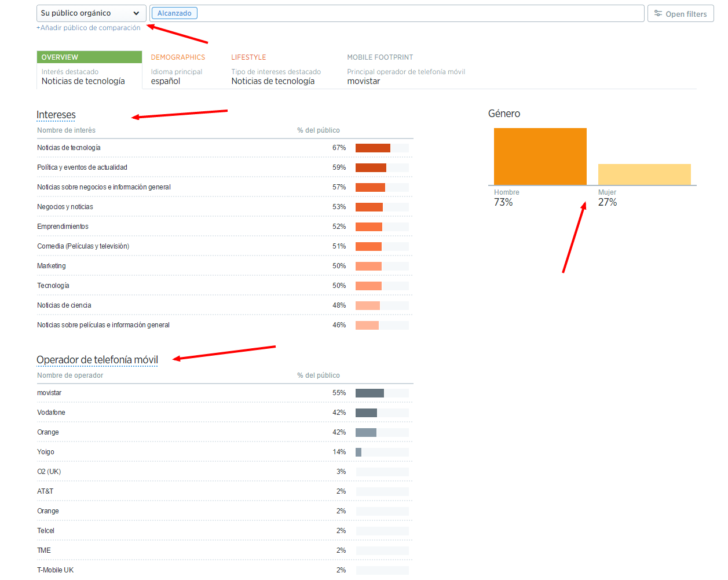The height and width of the screenshot is (580, 728).
Task: Click the 'Alcanzado' filter tag
Action: point(174,13)
